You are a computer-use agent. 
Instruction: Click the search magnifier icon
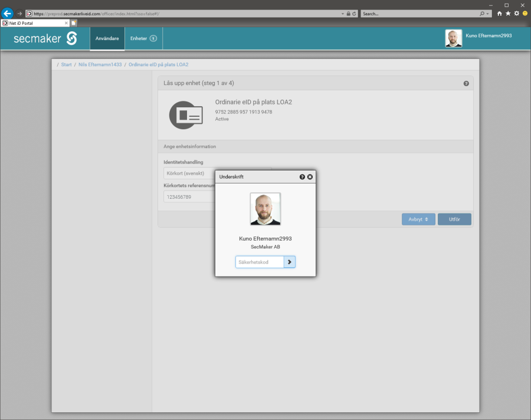(482, 14)
